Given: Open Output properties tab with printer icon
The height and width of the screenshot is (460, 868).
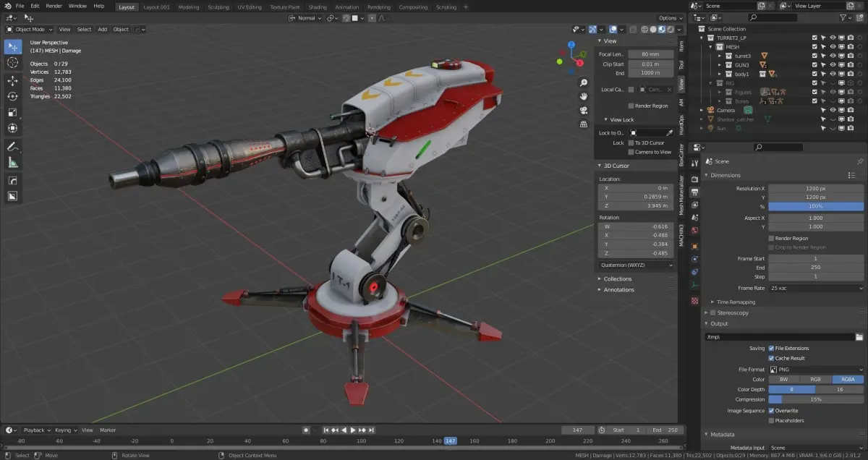Looking at the screenshot, I should [694, 192].
